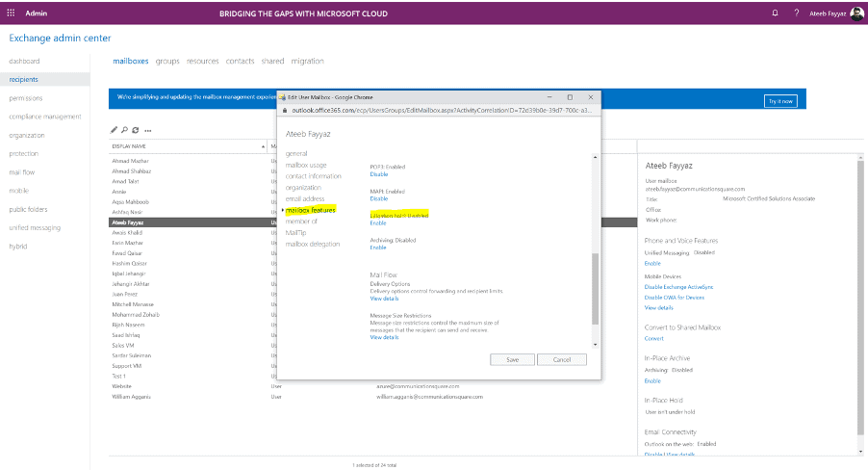Viewport: 868px width, 470px height.
Task: Open mail flow in left navigation
Action: [x=21, y=172]
